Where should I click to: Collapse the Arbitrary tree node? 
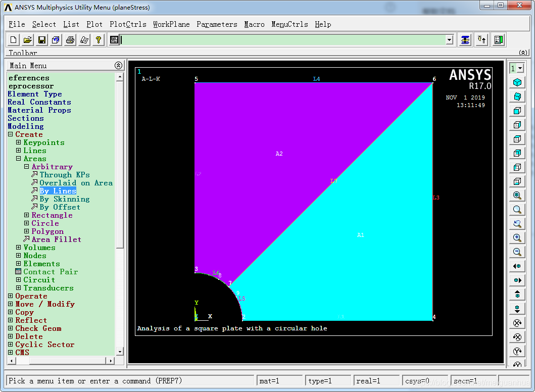(x=27, y=167)
